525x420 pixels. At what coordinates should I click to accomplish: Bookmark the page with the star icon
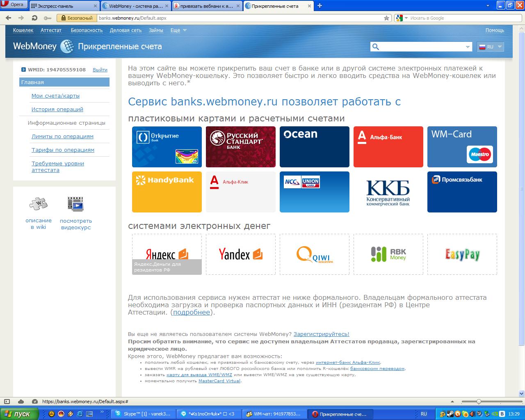(386, 18)
